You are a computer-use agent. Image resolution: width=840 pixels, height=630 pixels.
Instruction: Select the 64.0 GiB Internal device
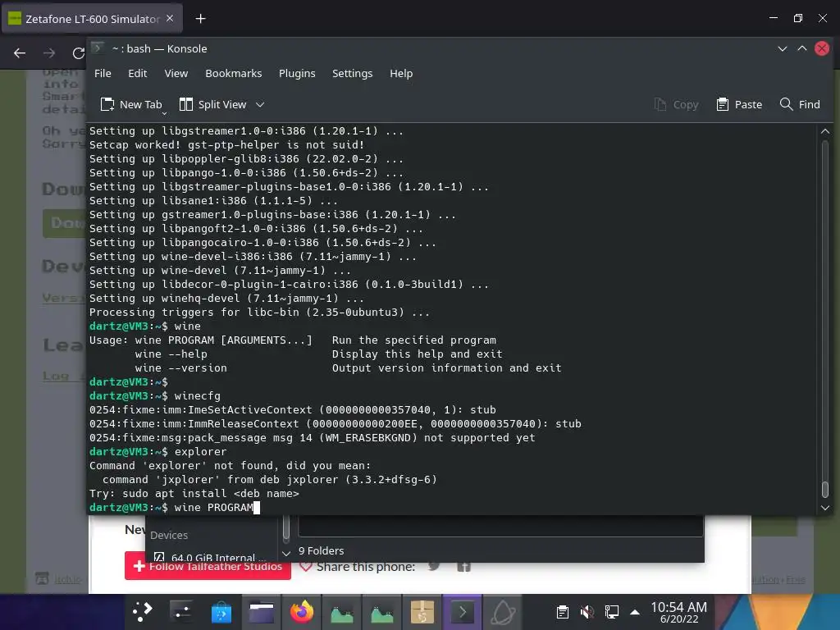pyautogui.click(x=209, y=557)
